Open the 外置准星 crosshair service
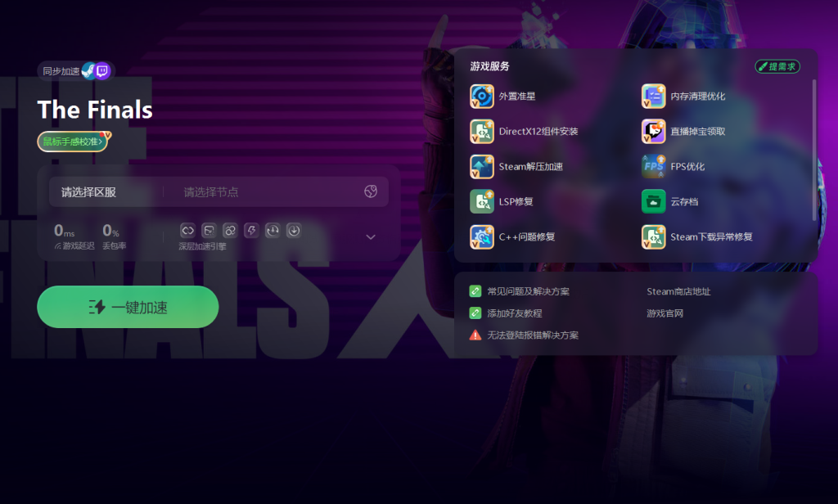838x504 pixels. click(x=503, y=97)
